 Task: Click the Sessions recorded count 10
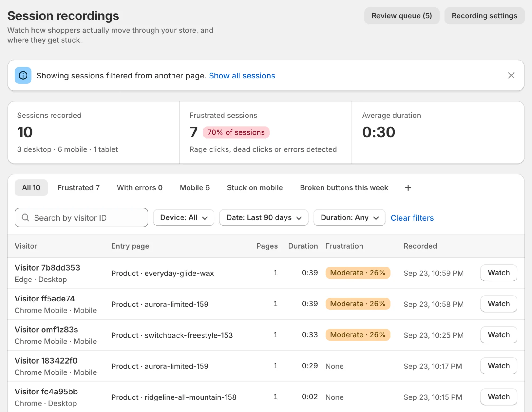[x=25, y=132]
